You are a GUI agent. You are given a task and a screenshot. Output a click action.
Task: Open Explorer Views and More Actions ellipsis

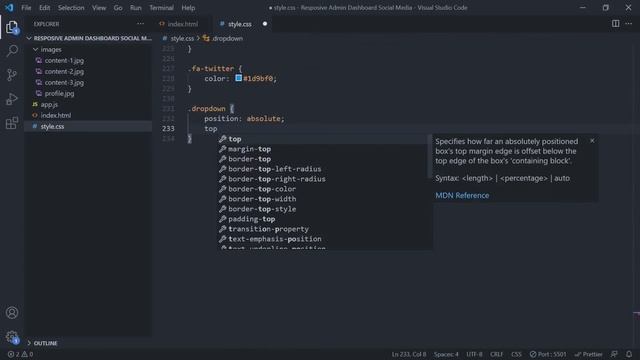[x=140, y=24]
